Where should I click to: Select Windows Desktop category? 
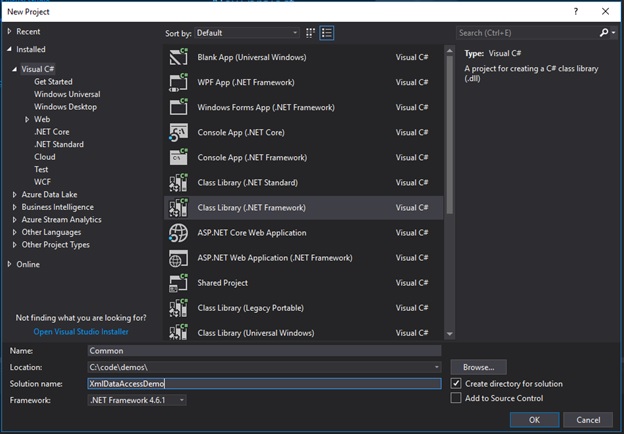pyautogui.click(x=65, y=107)
